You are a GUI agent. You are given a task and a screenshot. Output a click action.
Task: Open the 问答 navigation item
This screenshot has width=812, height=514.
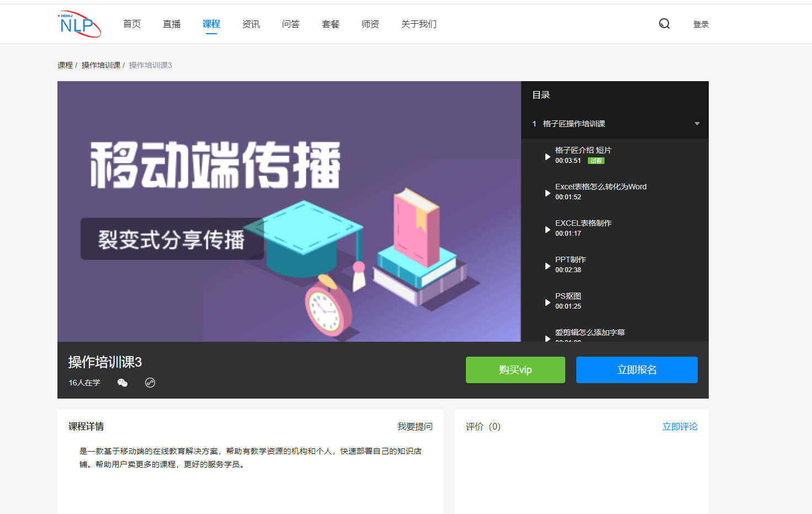click(x=291, y=24)
